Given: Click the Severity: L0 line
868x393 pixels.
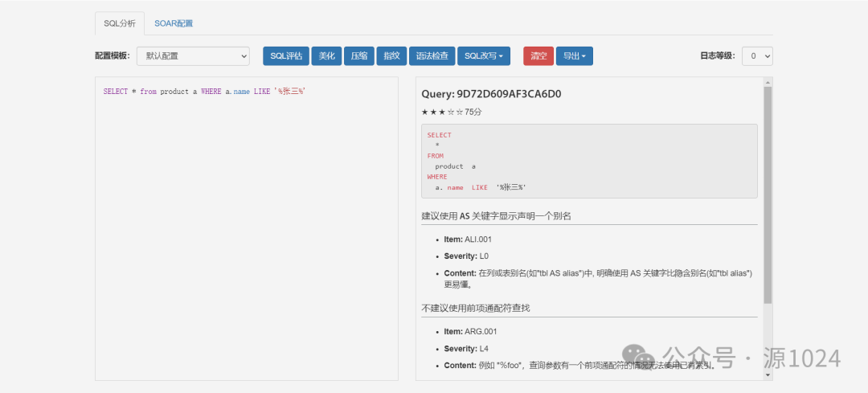Looking at the screenshot, I should pyautogui.click(x=466, y=256).
